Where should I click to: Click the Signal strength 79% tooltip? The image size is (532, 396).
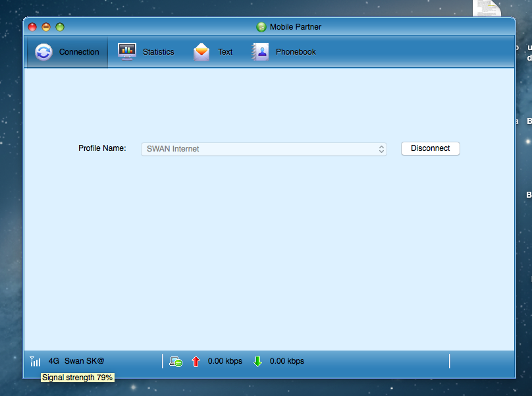point(77,378)
